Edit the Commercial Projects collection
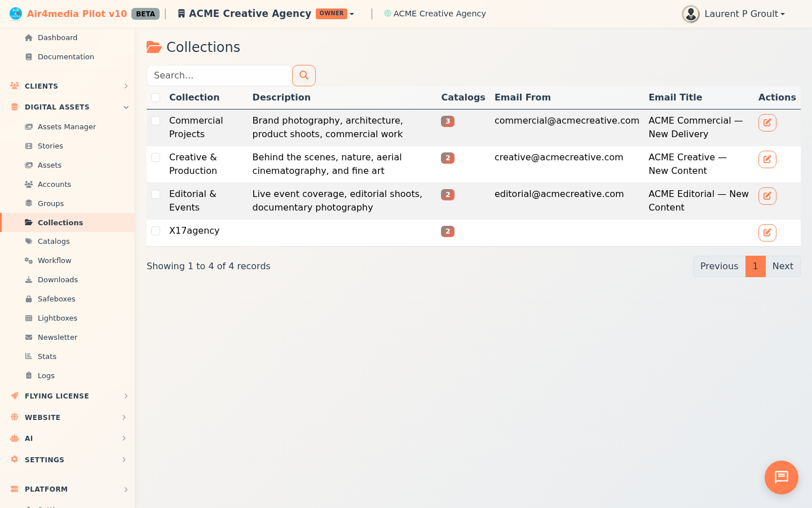Screen dimensions: 812x508 pos(767,122)
